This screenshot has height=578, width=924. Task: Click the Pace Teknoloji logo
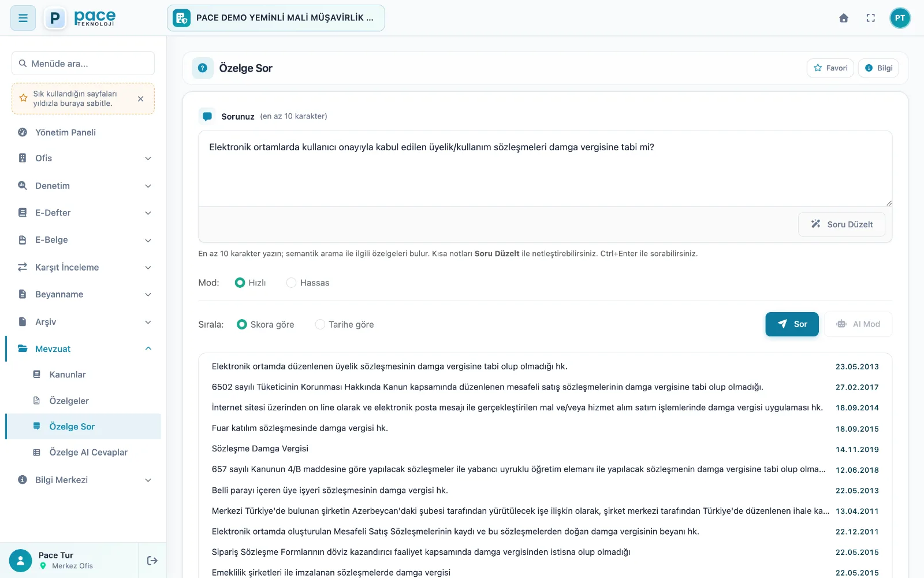pyautogui.click(x=80, y=18)
